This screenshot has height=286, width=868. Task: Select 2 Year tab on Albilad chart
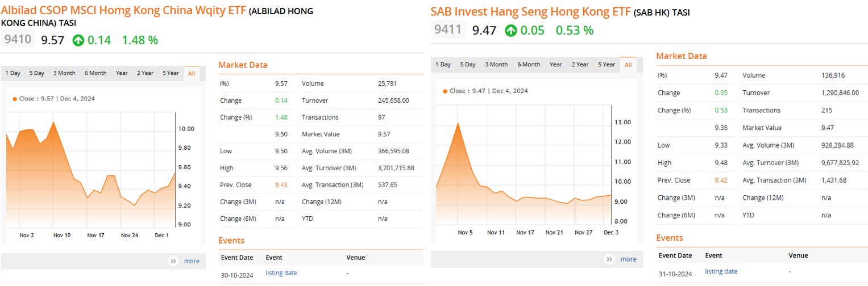click(145, 73)
